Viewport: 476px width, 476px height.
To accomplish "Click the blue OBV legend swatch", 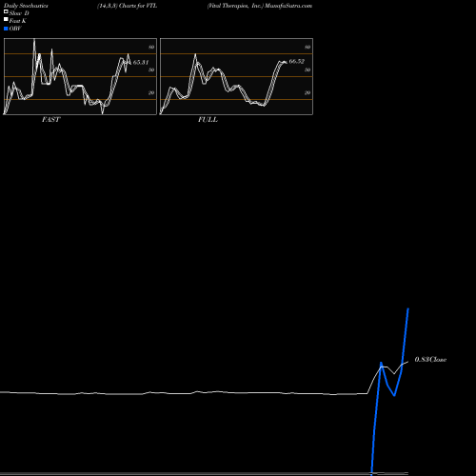I will point(6,29).
